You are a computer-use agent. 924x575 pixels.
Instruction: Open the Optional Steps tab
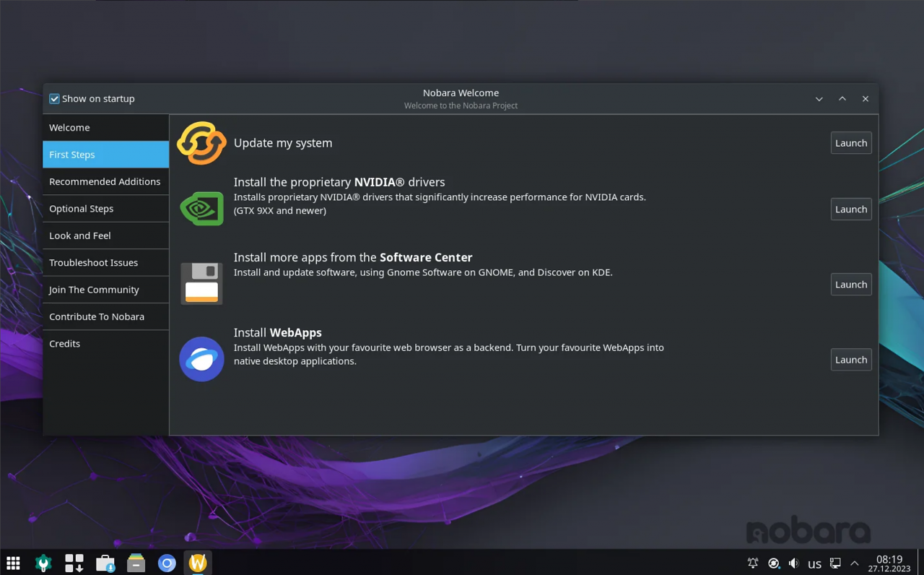[105, 209]
